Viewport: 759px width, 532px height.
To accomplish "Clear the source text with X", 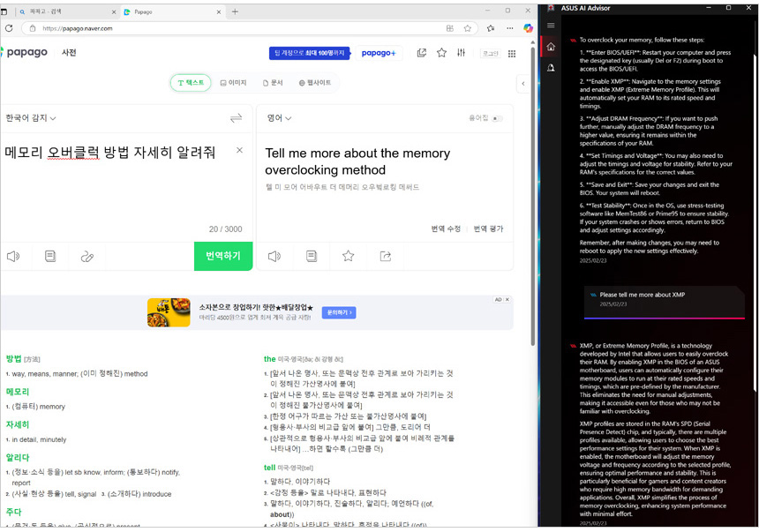I will (239, 151).
